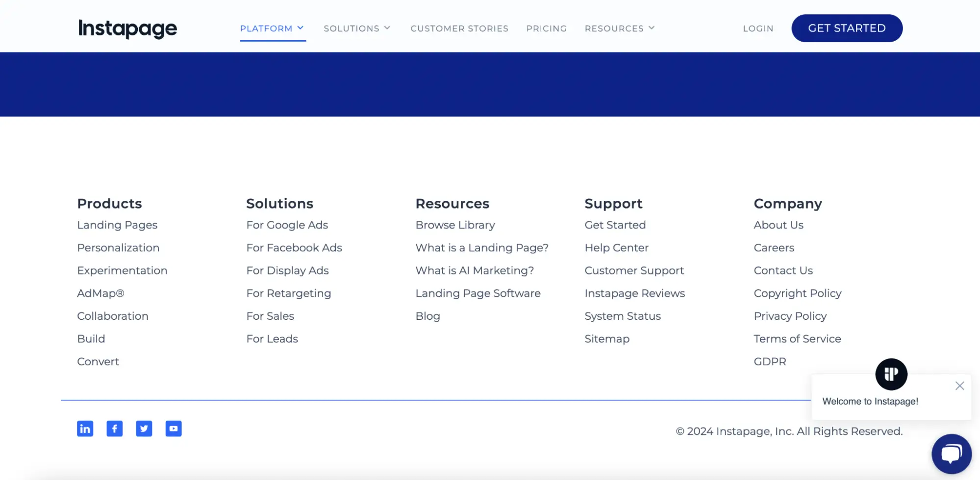Open the Privacy Policy link
980x480 pixels.
790,316
